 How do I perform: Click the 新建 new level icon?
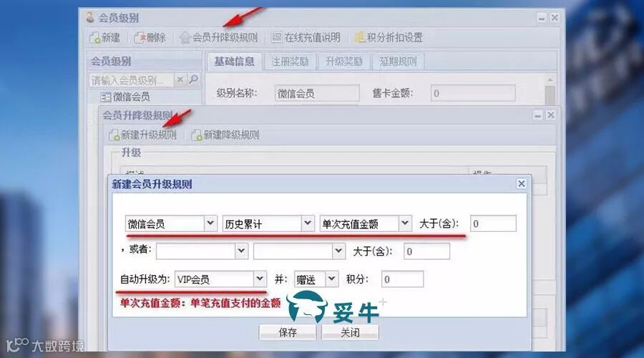[x=95, y=38]
